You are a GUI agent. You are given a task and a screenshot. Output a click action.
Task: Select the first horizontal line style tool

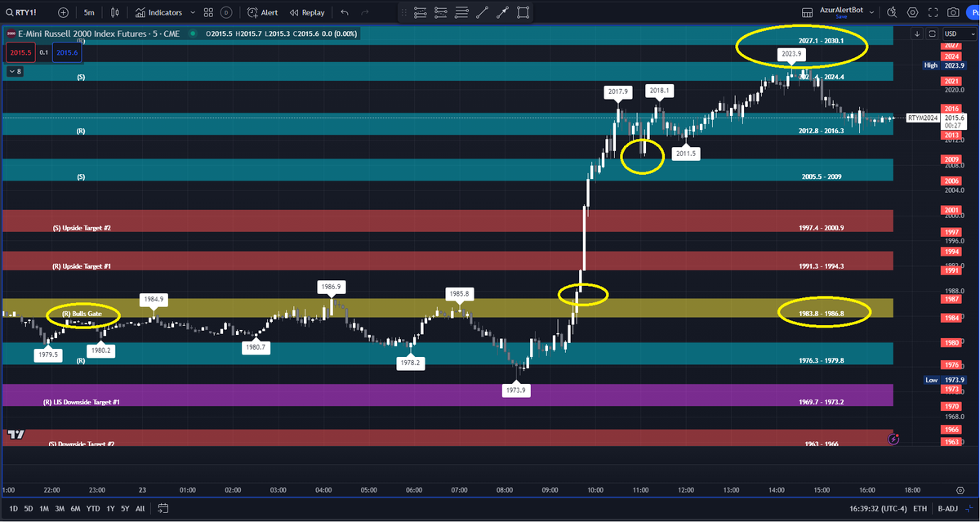tap(421, 12)
